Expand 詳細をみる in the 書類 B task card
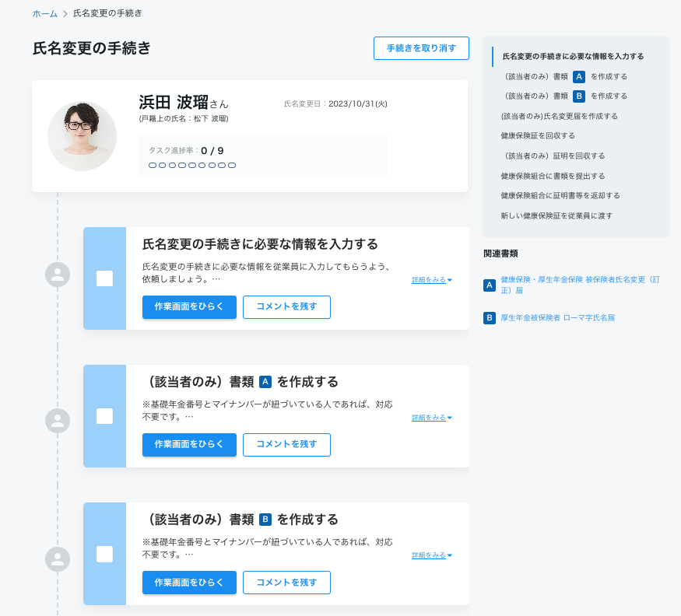681x616 pixels. 432,555
